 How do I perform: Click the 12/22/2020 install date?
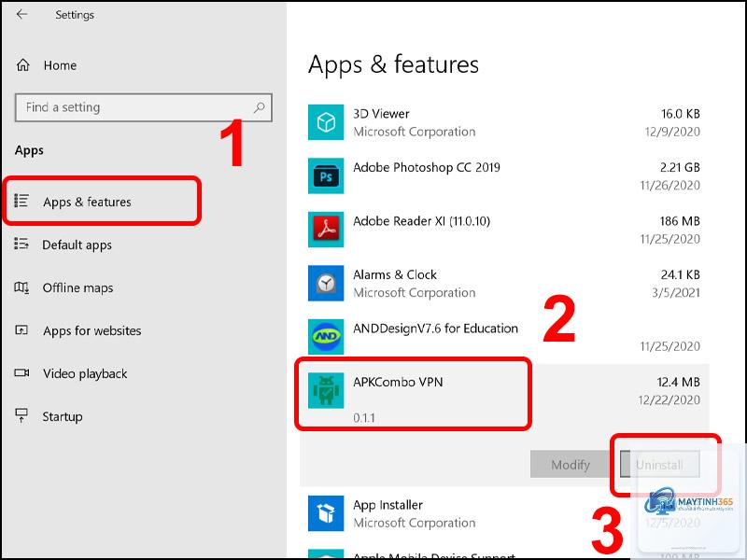[669, 400]
